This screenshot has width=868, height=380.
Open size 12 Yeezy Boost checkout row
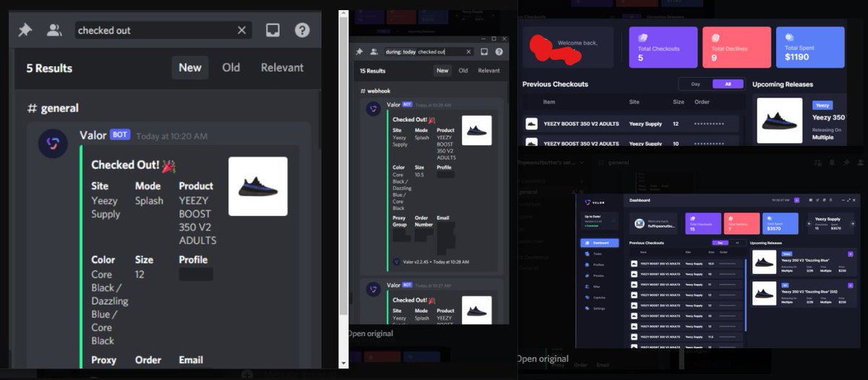(x=631, y=124)
